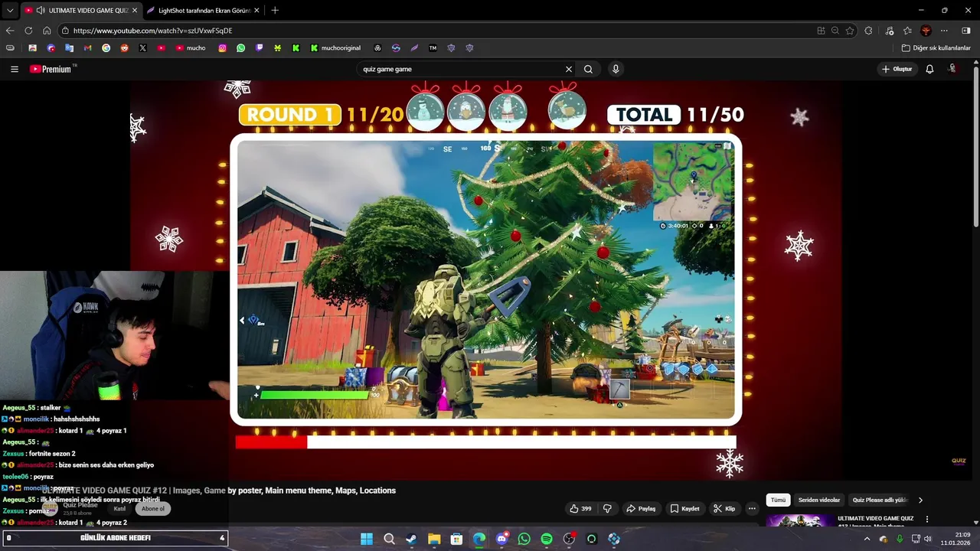980x551 pixels.
Task: Open browser settings and more menu
Action: (x=944, y=31)
